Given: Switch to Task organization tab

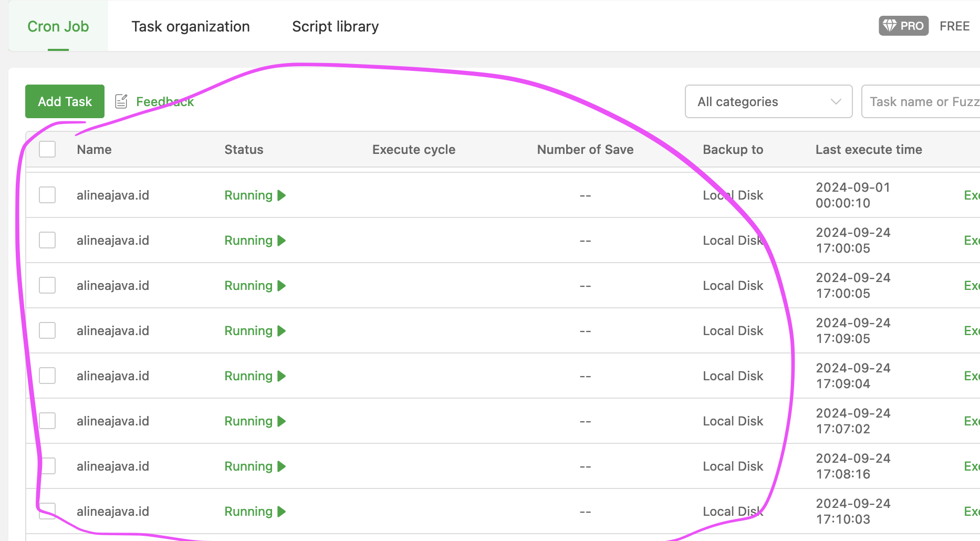Looking at the screenshot, I should [x=191, y=26].
